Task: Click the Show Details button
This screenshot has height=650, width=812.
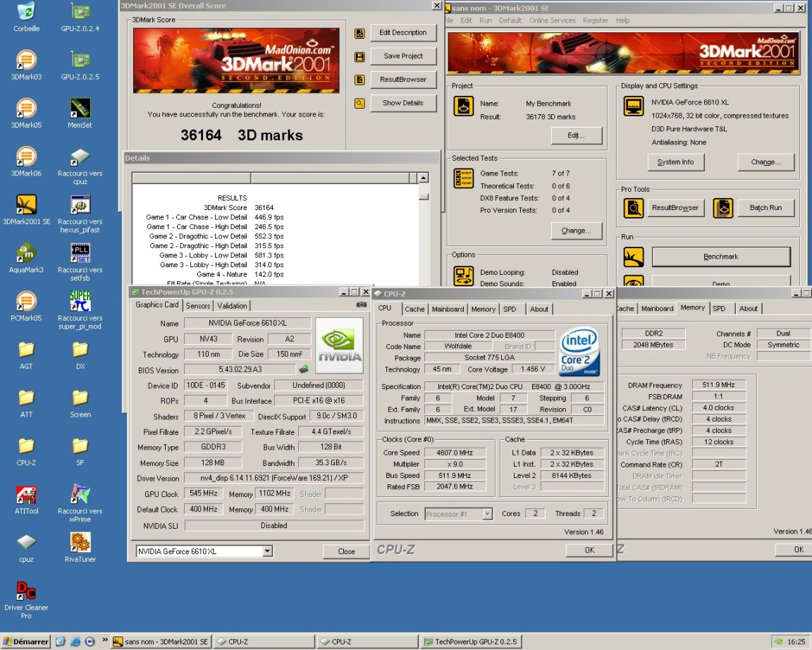Action: point(403,103)
